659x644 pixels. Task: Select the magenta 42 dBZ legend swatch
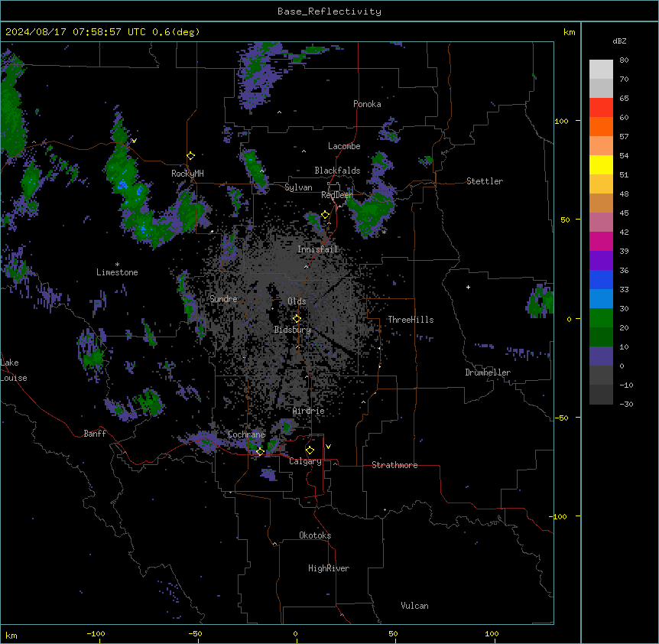(601, 241)
